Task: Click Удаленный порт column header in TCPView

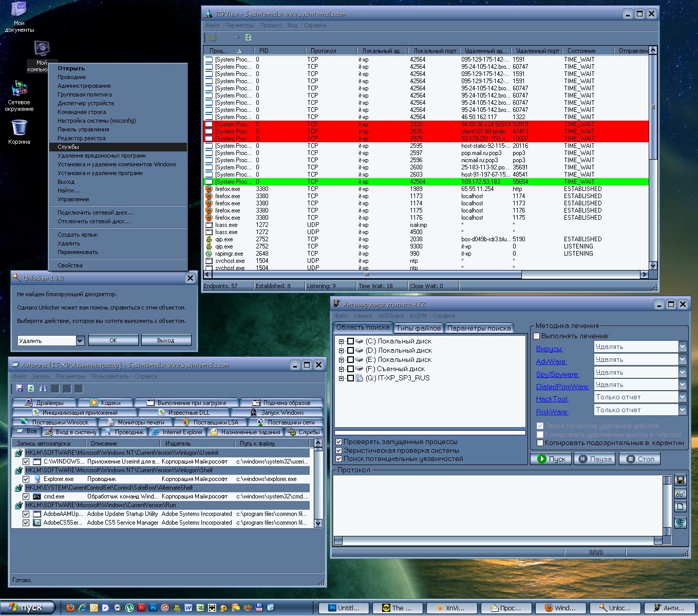Action: click(537, 51)
